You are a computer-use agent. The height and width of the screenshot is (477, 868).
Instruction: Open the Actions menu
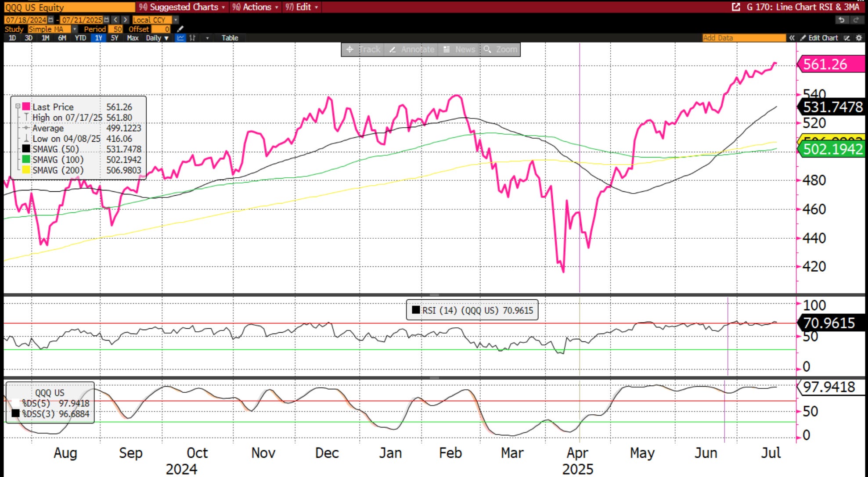click(x=257, y=7)
